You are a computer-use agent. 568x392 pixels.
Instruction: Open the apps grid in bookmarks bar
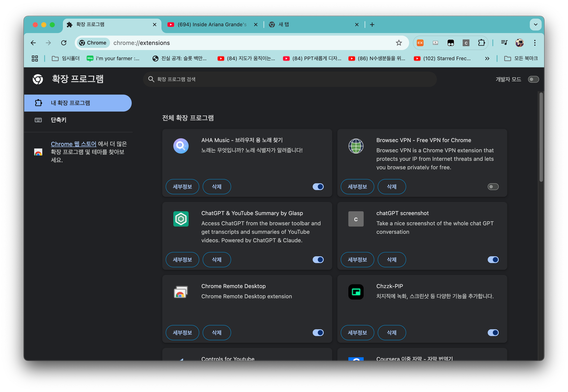pyautogui.click(x=35, y=58)
